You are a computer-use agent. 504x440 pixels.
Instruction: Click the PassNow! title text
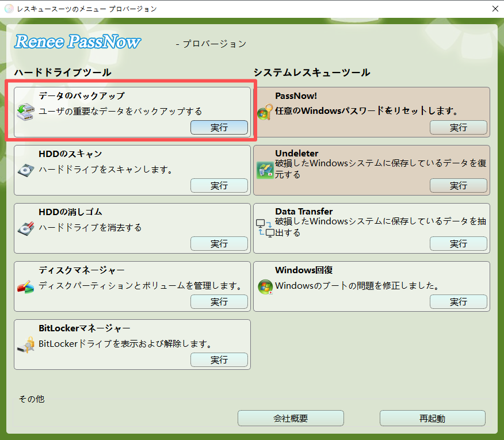[296, 96]
